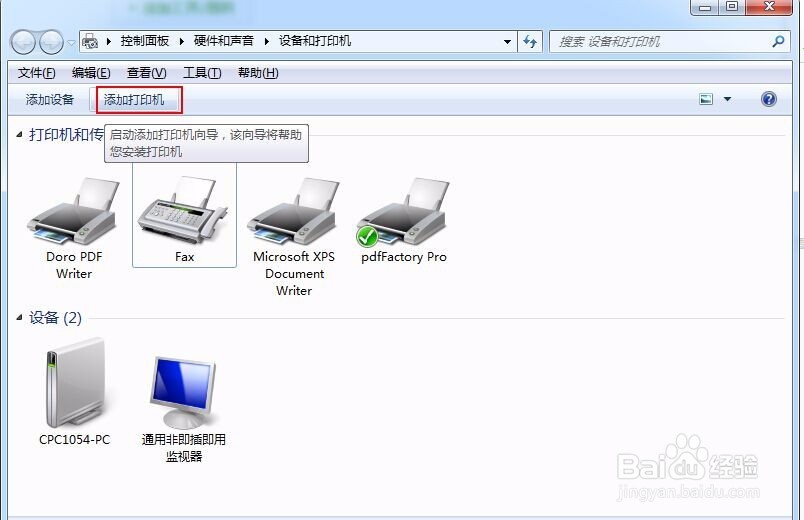Image resolution: width=804 pixels, height=520 pixels.
Task: Select the CPC1054-PC computer icon
Action: [75, 383]
